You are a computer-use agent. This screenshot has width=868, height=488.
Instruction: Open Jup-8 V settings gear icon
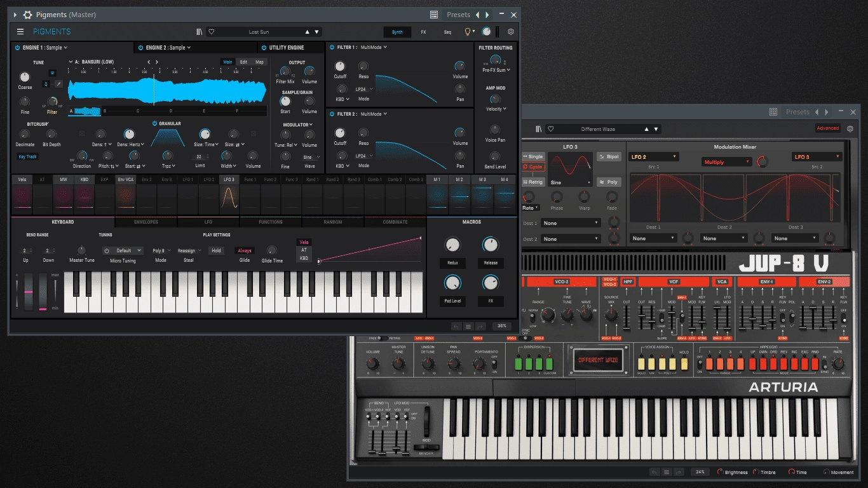click(x=850, y=129)
